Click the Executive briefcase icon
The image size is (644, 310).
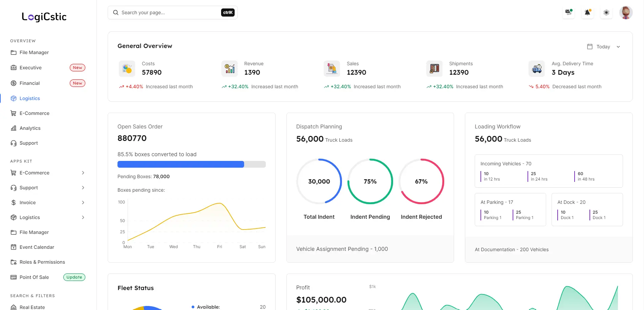(x=14, y=68)
